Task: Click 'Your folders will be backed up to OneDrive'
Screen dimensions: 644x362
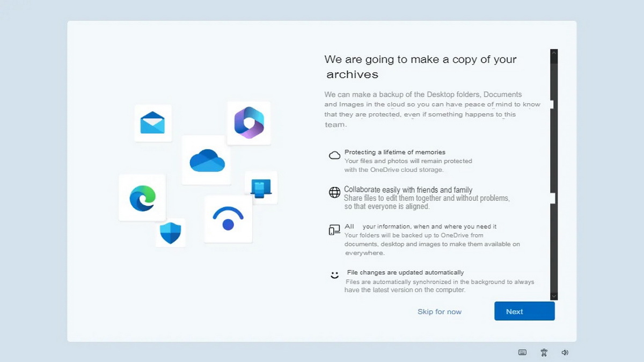Action: pyautogui.click(x=414, y=235)
